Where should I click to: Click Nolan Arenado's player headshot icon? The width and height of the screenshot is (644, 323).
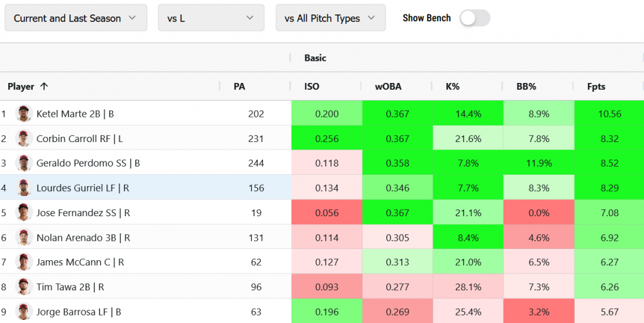(x=24, y=238)
